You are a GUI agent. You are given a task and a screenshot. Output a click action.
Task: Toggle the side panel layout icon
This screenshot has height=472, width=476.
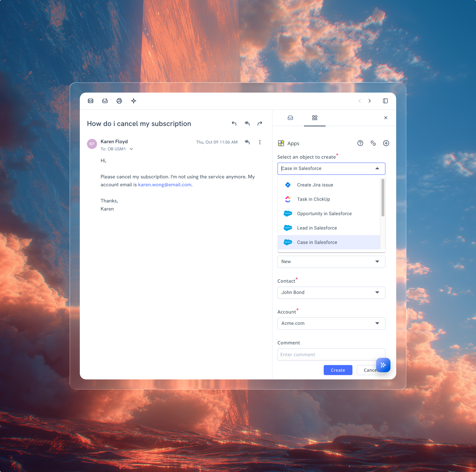pyautogui.click(x=385, y=101)
